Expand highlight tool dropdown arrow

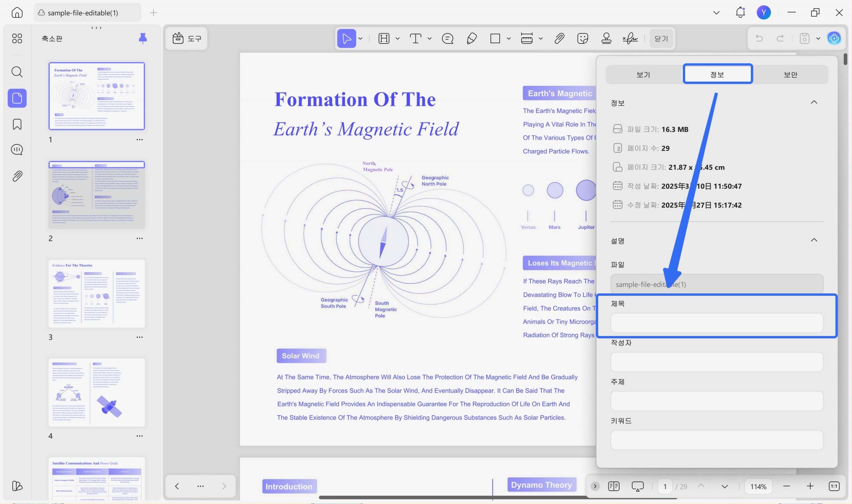click(x=397, y=38)
